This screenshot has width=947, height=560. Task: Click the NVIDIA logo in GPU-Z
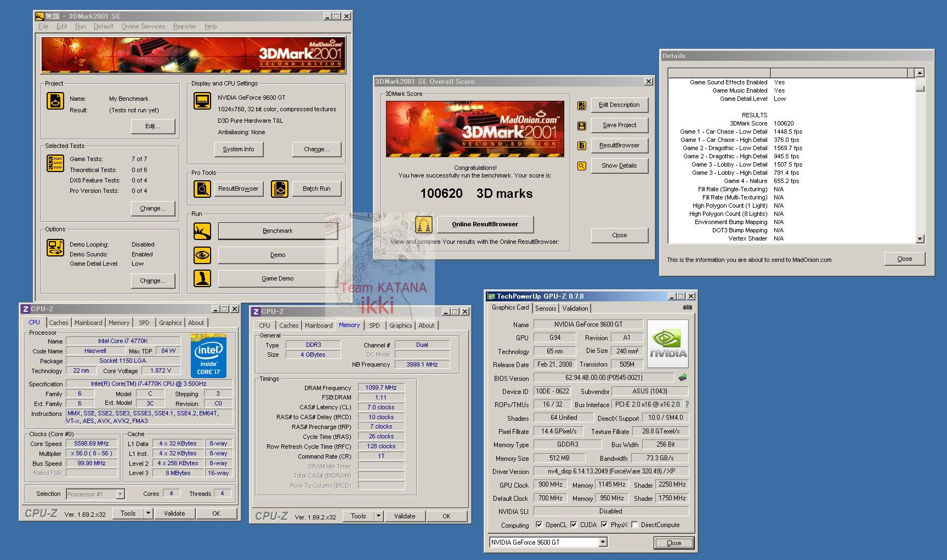click(667, 344)
